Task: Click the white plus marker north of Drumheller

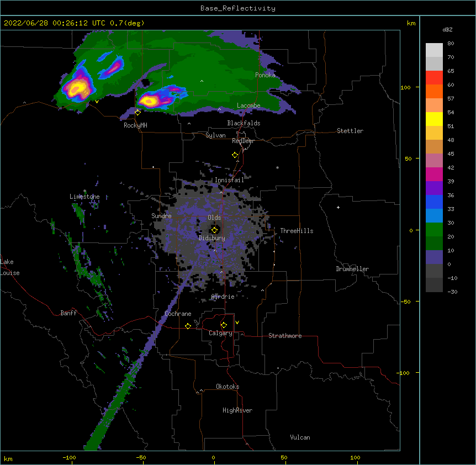Action: (x=338, y=207)
